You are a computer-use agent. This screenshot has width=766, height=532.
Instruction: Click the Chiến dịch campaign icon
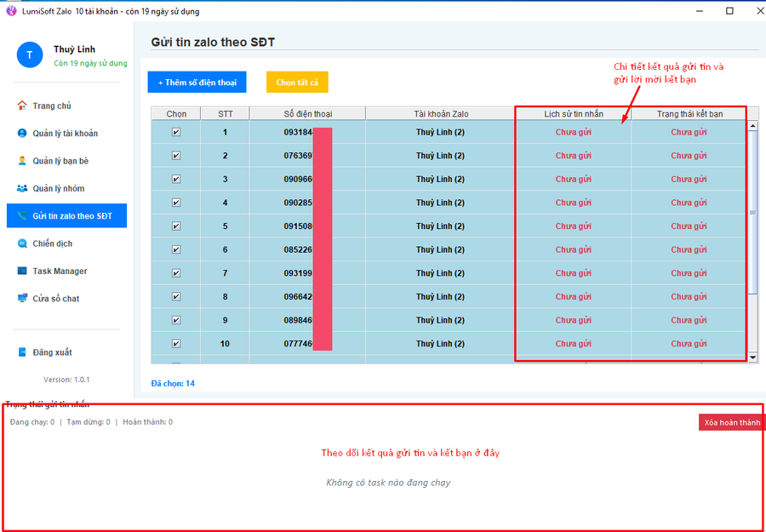[x=22, y=243]
